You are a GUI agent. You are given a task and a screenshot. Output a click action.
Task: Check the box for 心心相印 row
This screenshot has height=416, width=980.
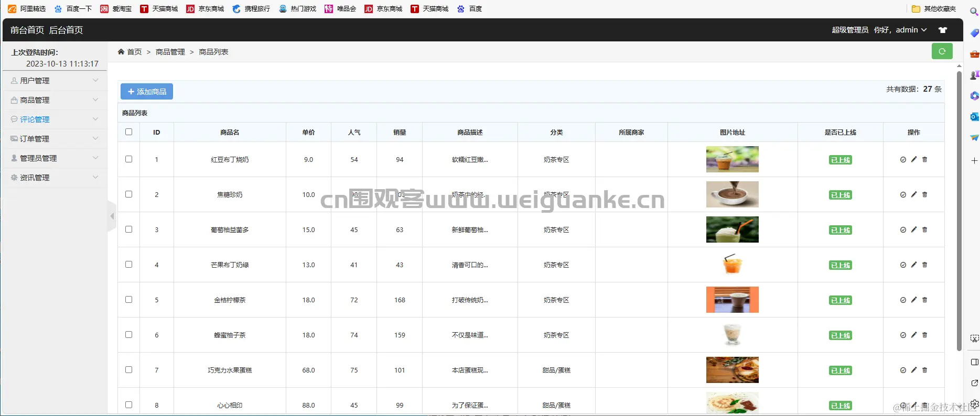tap(128, 405)
